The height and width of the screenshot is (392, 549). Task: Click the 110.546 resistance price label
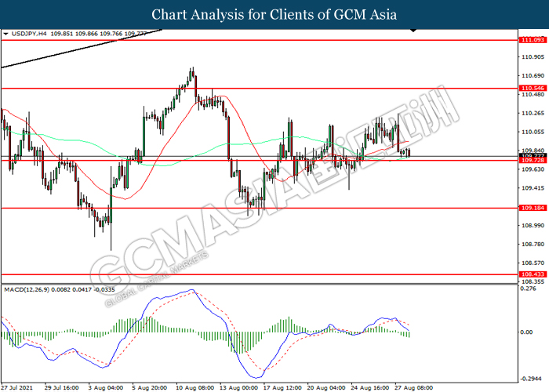(x=533, y=88)
